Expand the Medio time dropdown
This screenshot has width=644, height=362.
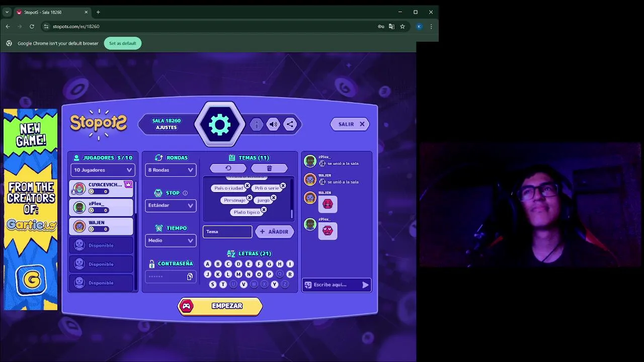[x=171, y=240]
